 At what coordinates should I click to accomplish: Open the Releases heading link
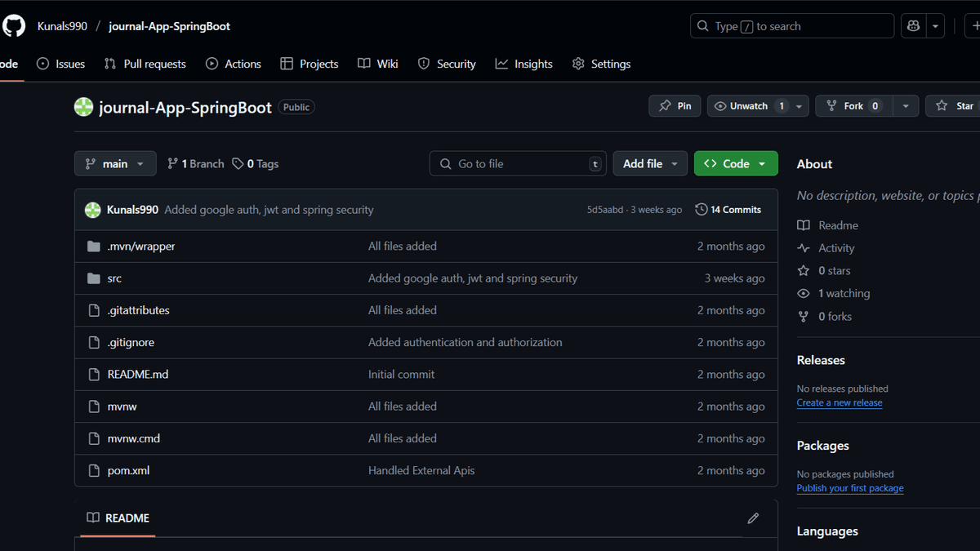pyautogui.click(x=821, y=360)
